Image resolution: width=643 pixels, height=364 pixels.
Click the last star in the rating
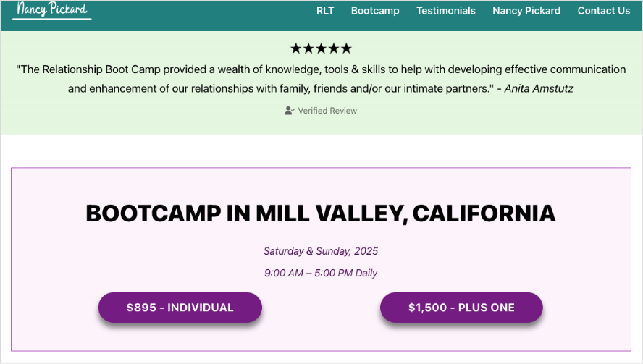[345, 48]
